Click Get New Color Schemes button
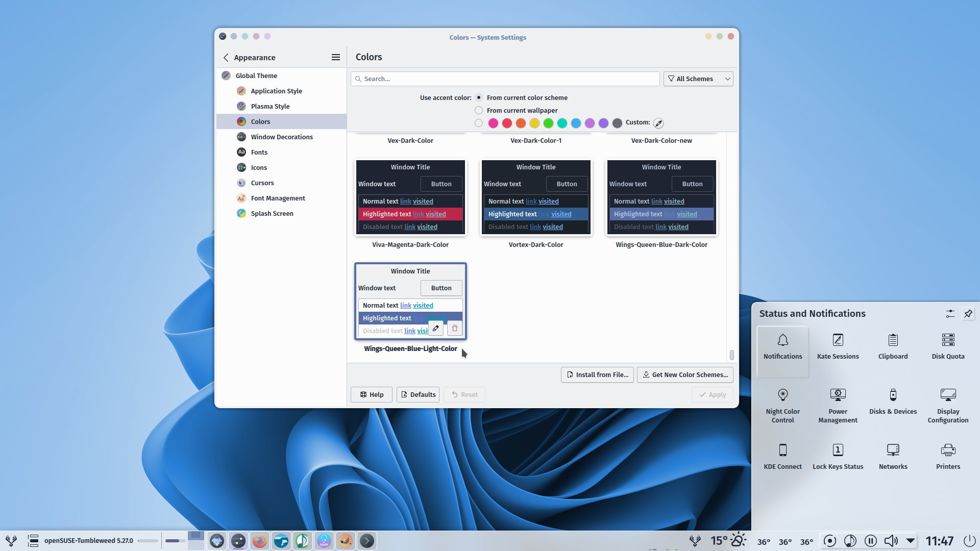The height and width of the screenshot is (551, 980). [685, 374]
